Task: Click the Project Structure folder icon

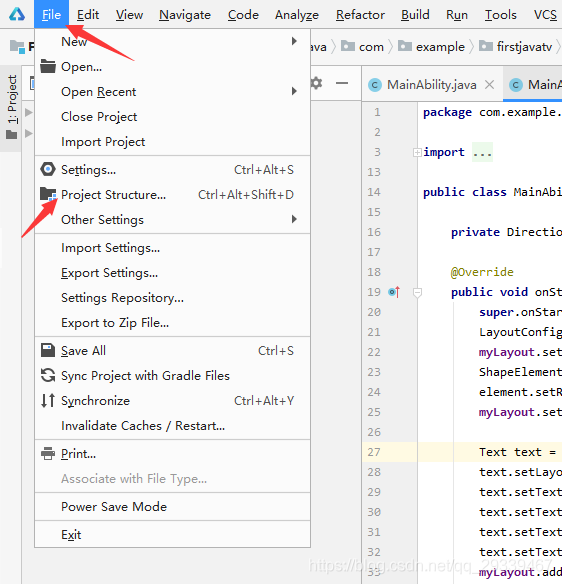Action: [48, 194]
